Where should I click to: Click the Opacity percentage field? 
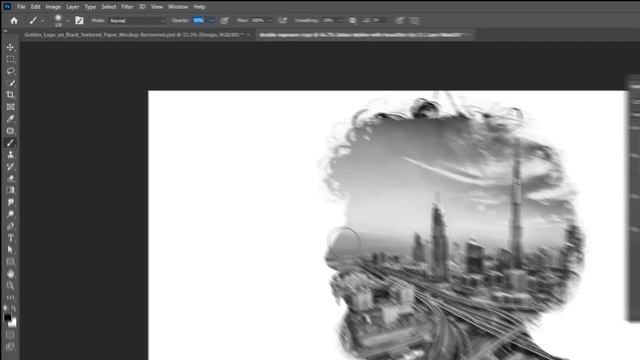tap(199, 20)
